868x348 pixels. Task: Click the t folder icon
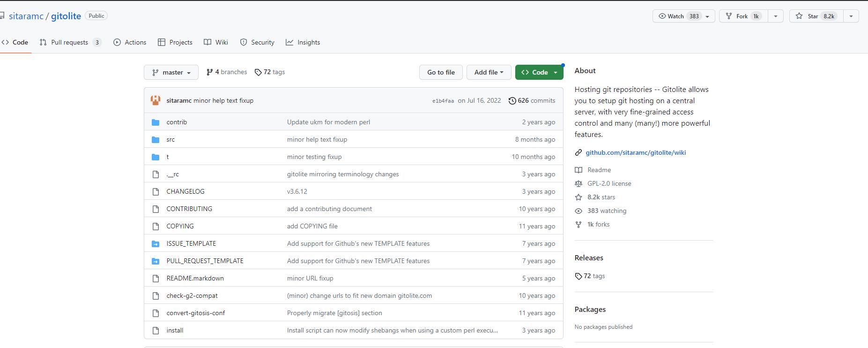pyautogui.click(x=156, y=157)
